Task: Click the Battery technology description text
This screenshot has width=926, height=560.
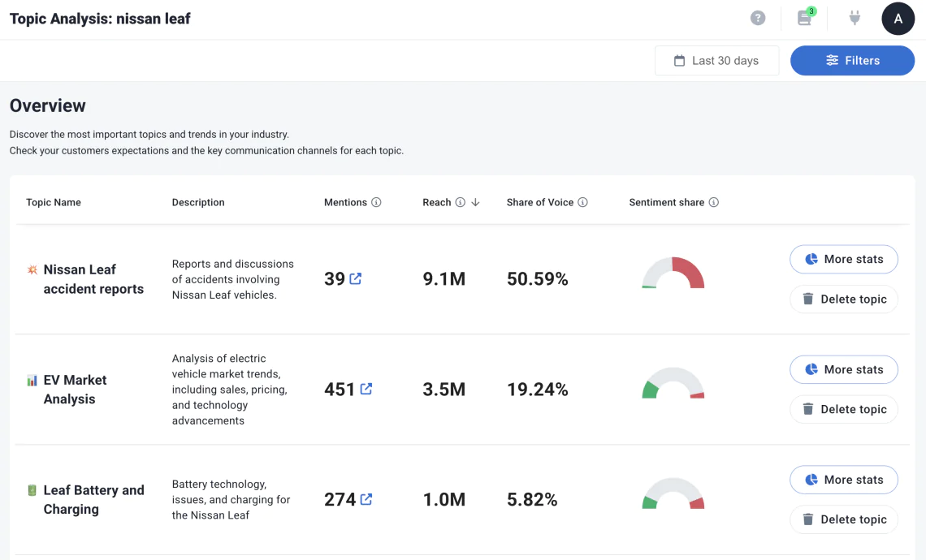Action: pyautogui.click(x=231, y=499)
